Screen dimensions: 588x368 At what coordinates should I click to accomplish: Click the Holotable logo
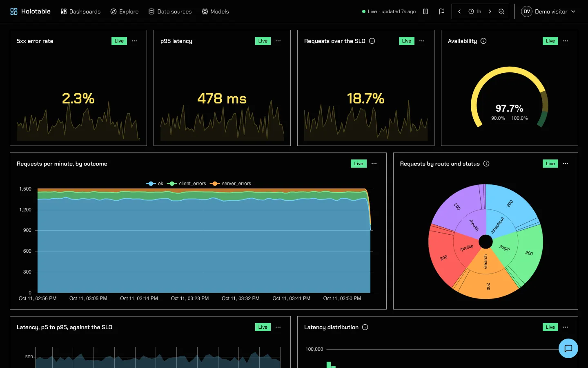point(30,11)
